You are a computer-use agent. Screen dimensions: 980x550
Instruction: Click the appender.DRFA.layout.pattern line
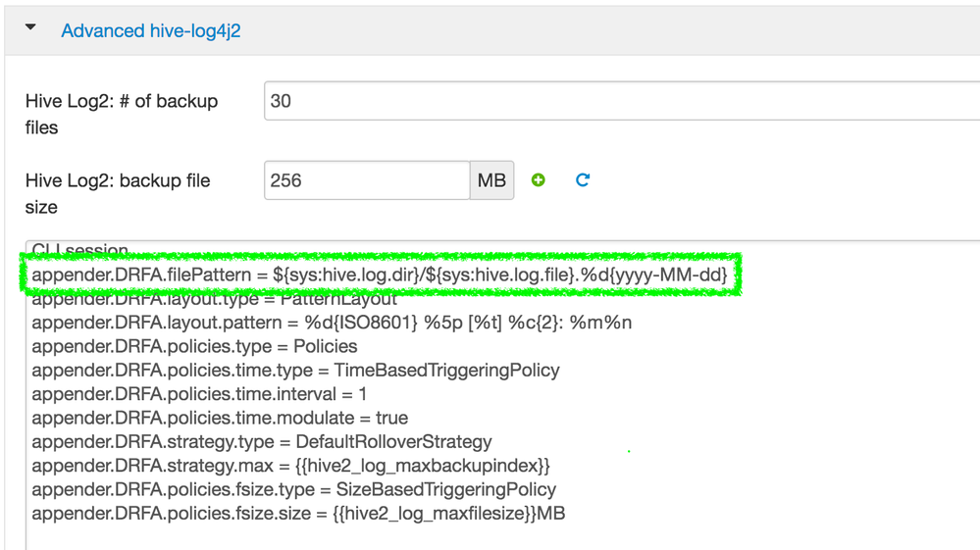332,323
